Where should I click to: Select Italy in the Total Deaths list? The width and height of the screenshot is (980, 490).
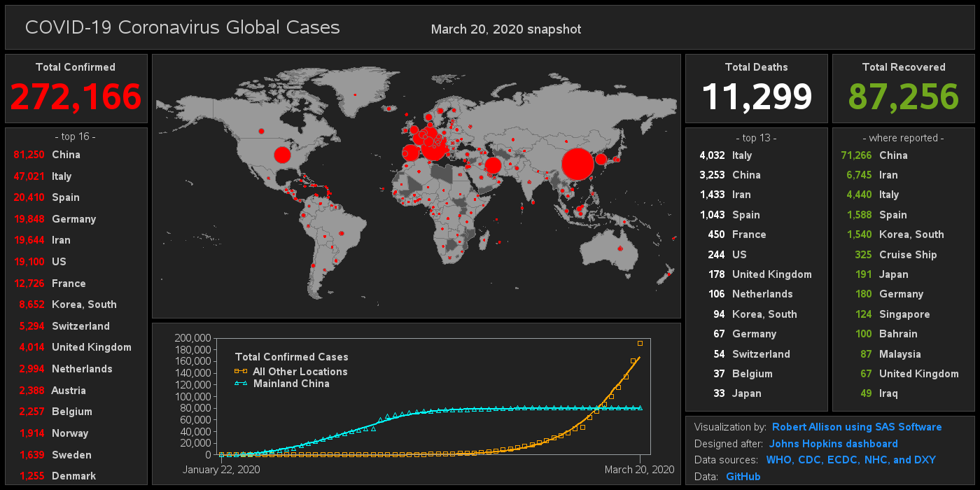click(726, 155)
